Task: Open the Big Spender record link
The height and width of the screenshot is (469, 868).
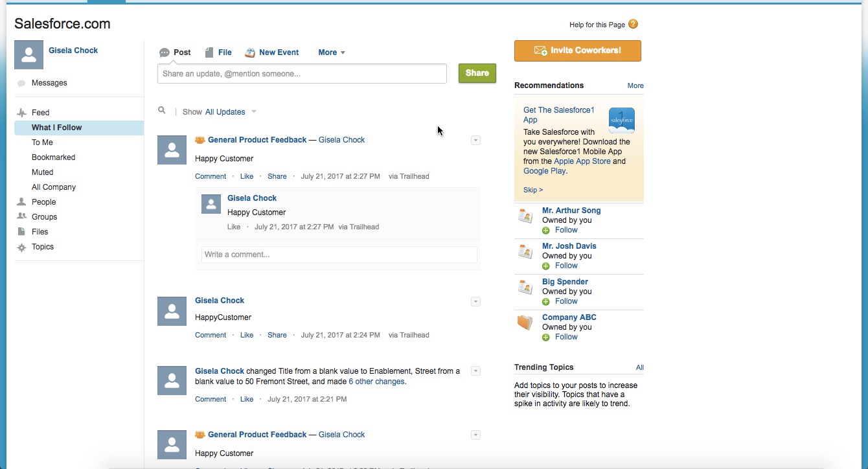Action: pyautogui.click(x=565, y=282)
